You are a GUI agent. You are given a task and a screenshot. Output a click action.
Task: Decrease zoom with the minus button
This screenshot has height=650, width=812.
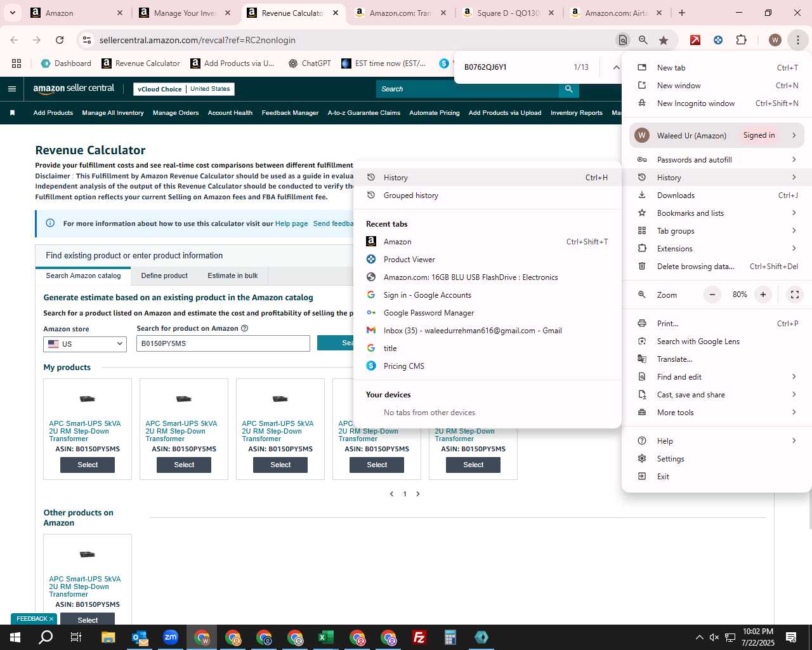click(712, 295)
